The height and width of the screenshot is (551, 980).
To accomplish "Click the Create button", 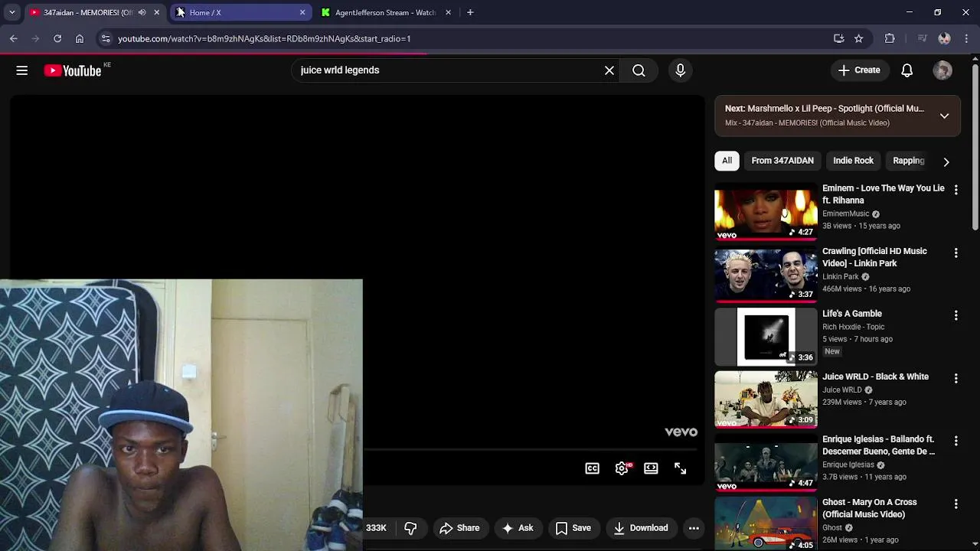I will click(x=859, y=70).
